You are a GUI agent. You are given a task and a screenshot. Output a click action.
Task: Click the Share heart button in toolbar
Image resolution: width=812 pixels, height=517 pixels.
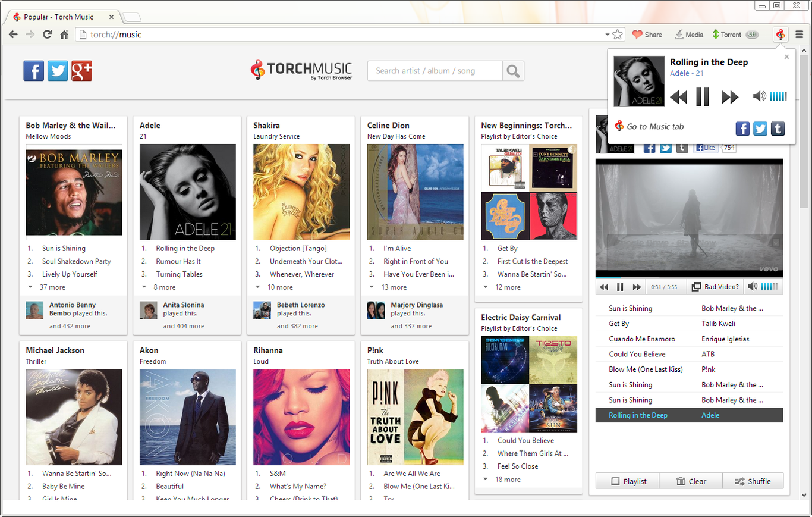pos(647,35)
